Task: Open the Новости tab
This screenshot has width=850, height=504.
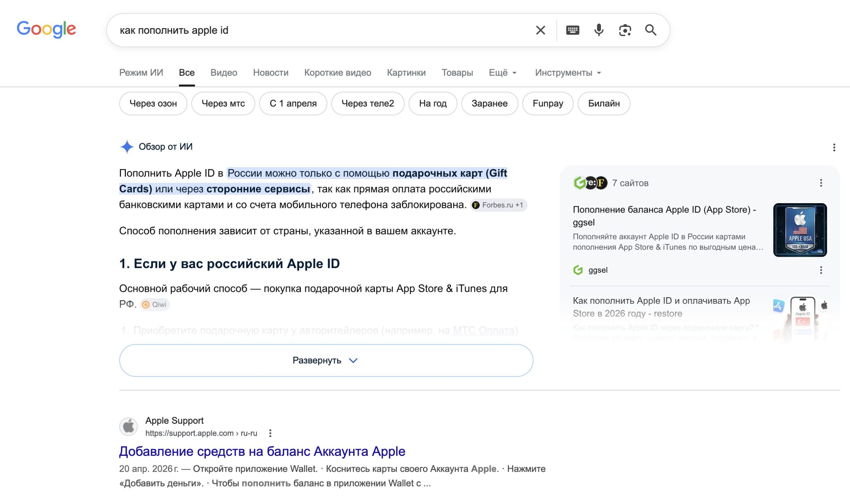Action: pyautogui.click(x=271, y=73)
